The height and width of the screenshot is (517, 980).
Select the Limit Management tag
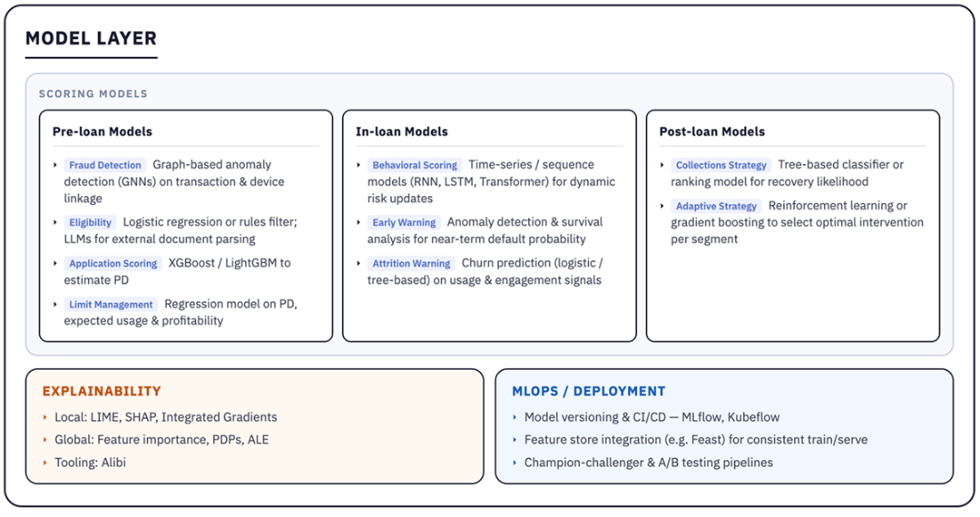(111, 305)
